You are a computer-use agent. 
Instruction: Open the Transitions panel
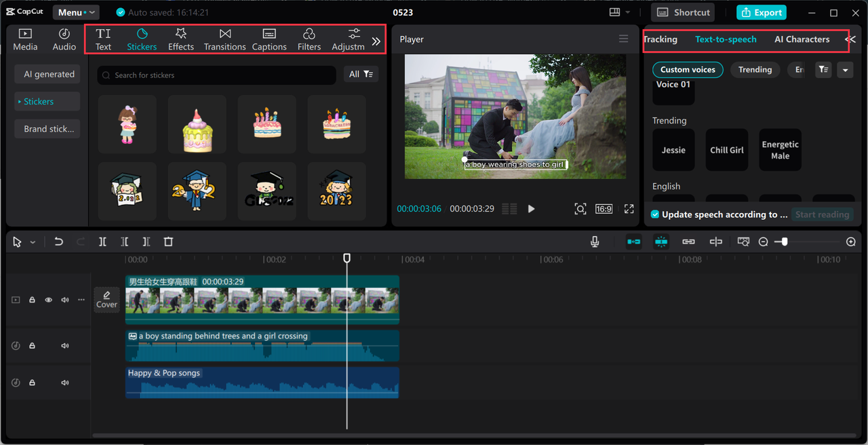pyautogui.click(x=224, y=39)
